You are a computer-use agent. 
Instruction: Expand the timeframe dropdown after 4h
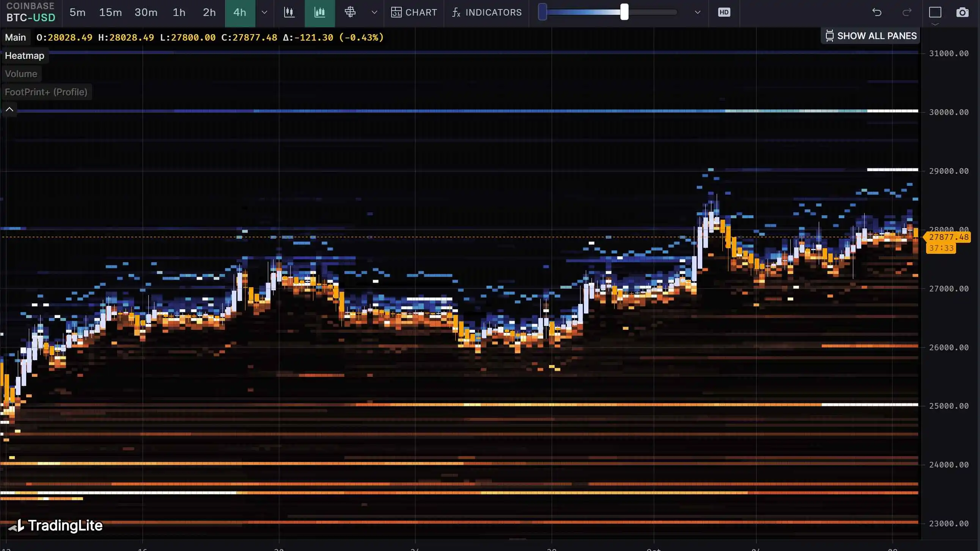pyautogui.click(x=264, y=13)
